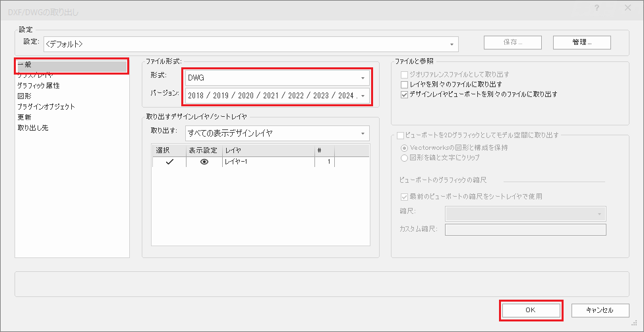
Task: Click the キャンセル button
Action: 599,310
